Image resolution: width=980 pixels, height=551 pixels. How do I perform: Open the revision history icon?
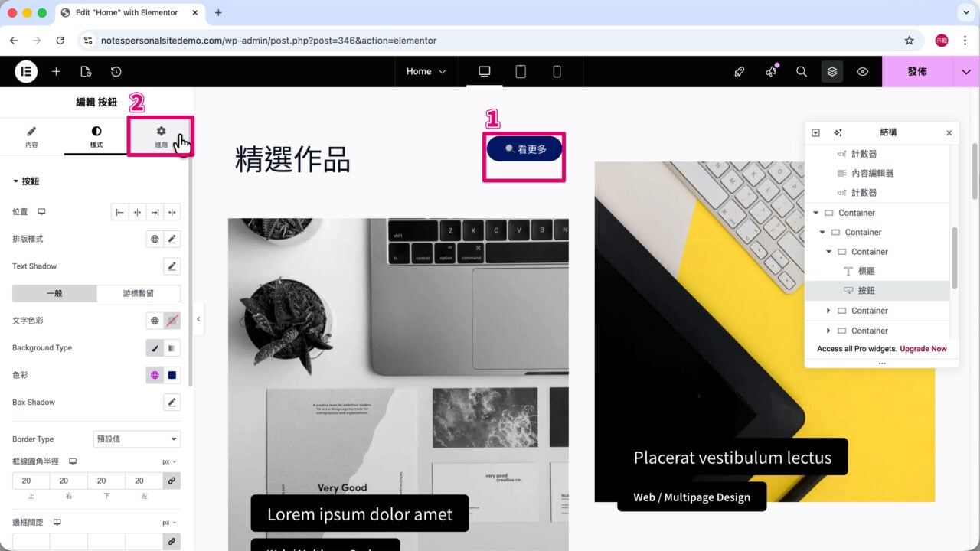click(116, 71)
